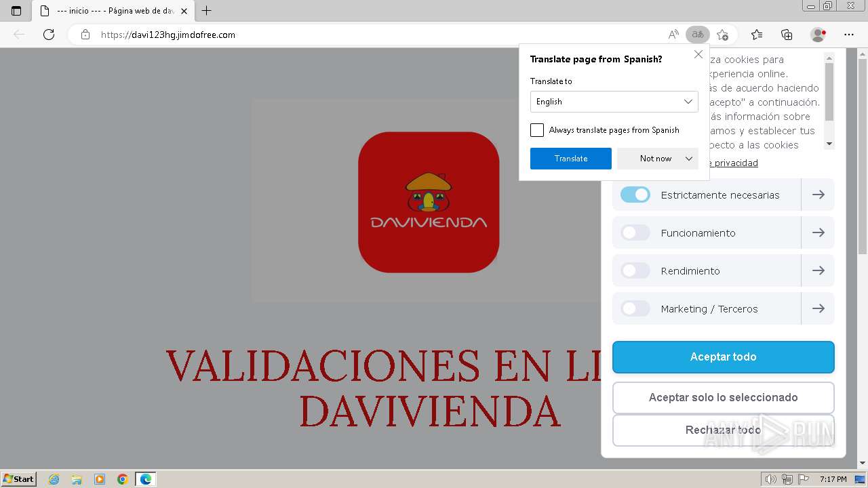Image resolution: width=868 pixels, height=488 pixels.
Task: Expand Marketing / Terceros details arrow
Action: [x=818, y=309]
